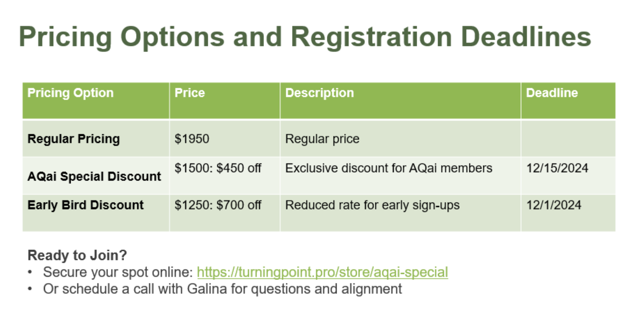Click the Ready to Join? heading
Screen dimensions: 644x319
[77, 255]
